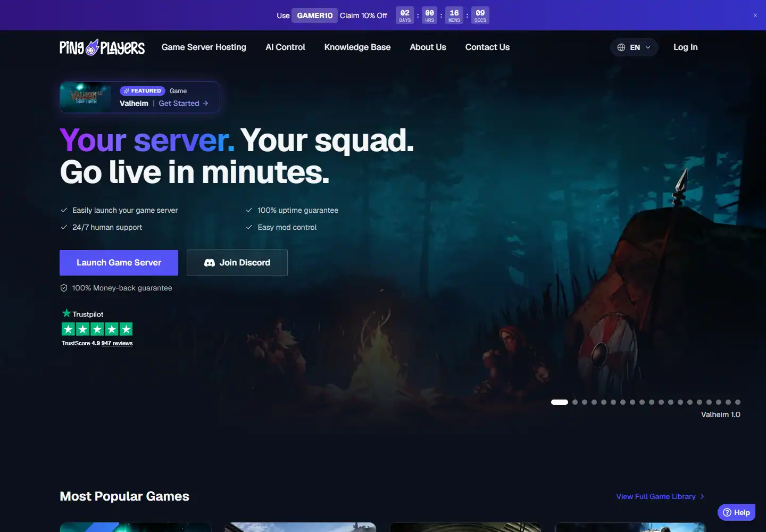Click the Trustpilot star logo
Screen dimensions: 766x532
tap(66, 313)
